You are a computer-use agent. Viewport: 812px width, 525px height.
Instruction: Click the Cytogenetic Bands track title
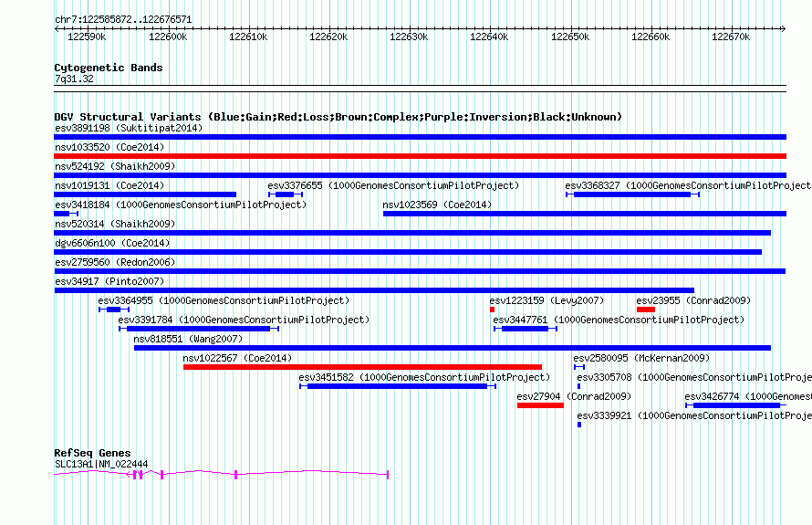(x=109, y=68)
